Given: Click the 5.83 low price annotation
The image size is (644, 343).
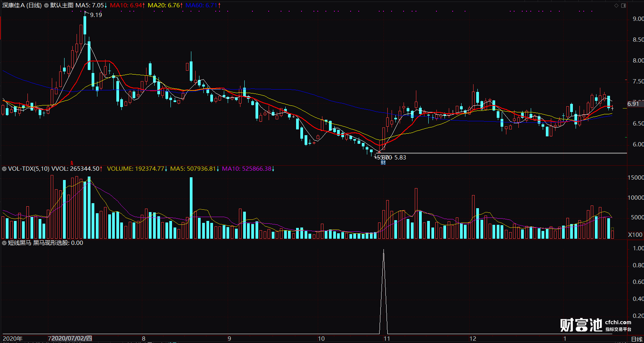Looking at the screenshot, I should tap(400, 158).
